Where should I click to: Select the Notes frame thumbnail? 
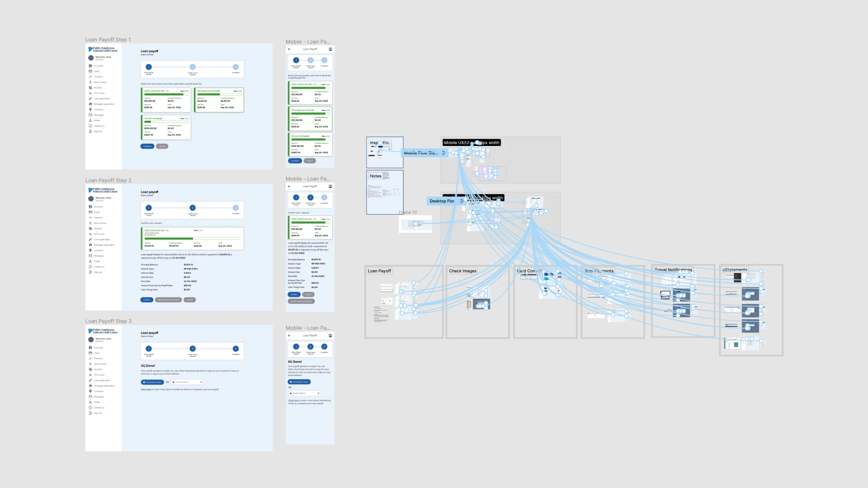385,192
